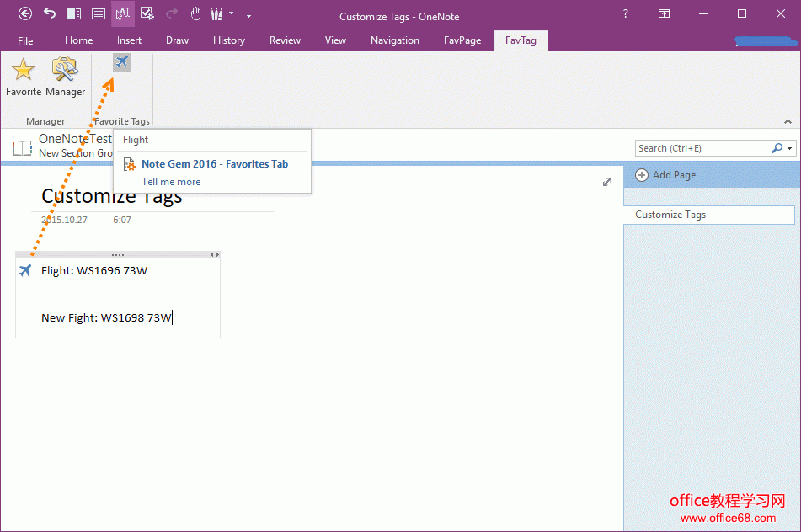Switch to Full Page view icon
The height and width of the screenshot is (532, 801).
pyautogui.click(x=99, y=14)
